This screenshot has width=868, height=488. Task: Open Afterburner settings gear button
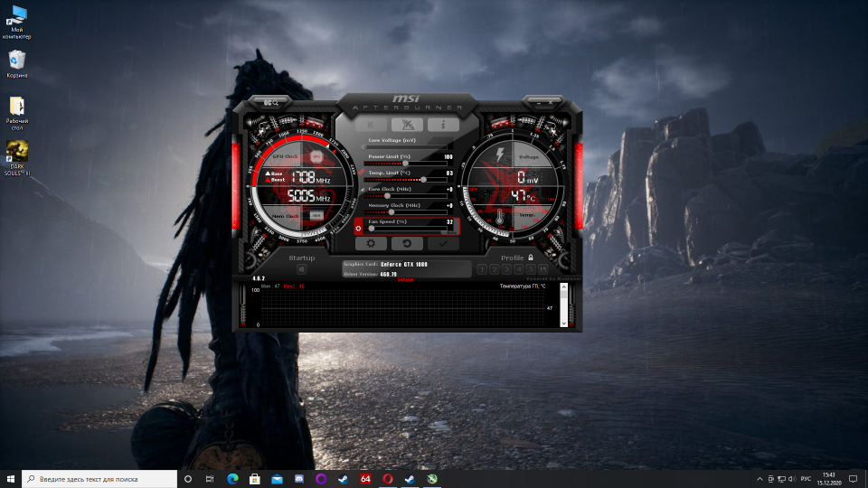(371, 243)
